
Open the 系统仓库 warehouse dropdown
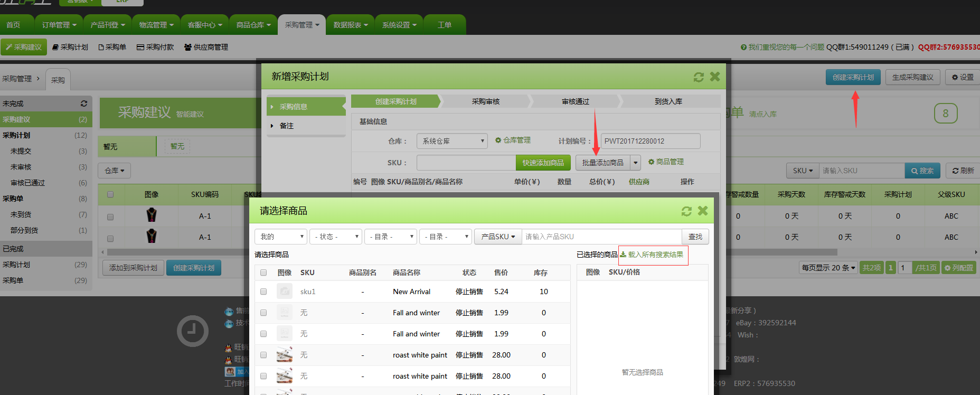coord(451,141)
